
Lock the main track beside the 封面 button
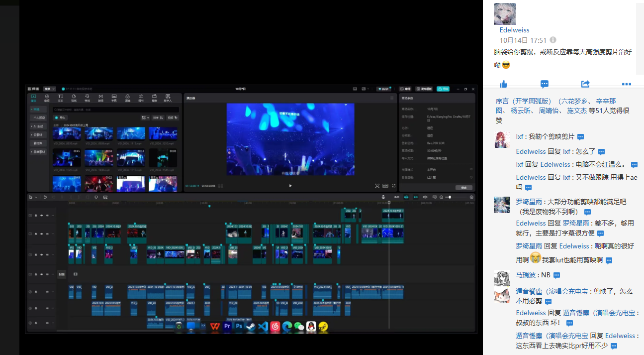[x=35, y=274]
